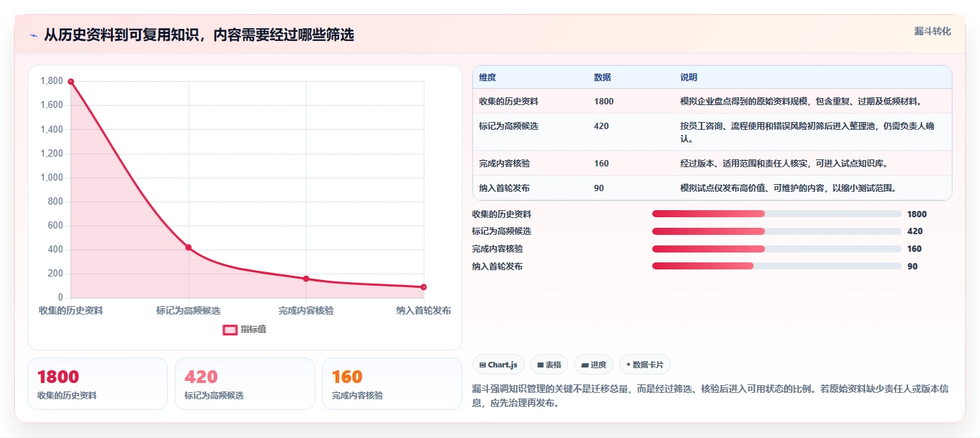Click x-axis label 完成内容核验

click(x=306, y=310)
